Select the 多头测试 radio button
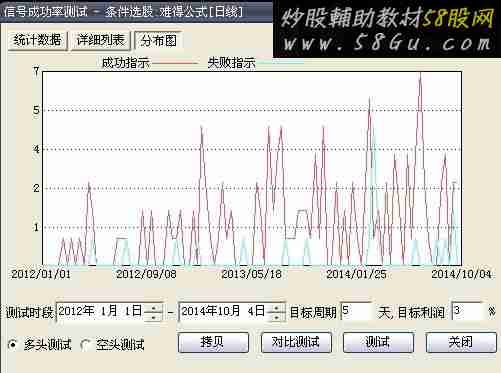This screenshot has height=373, width=501. tap(13, 344)
